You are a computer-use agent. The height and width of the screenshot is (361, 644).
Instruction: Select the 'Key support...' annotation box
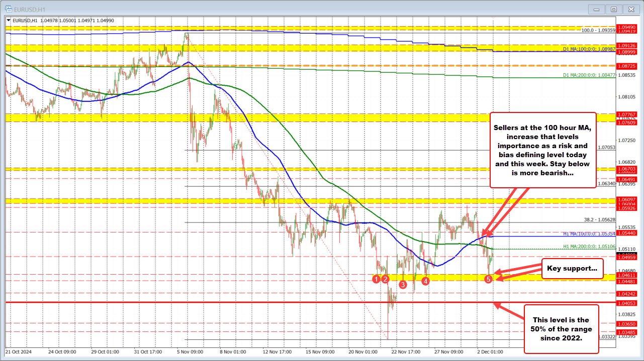pos(572,268)
